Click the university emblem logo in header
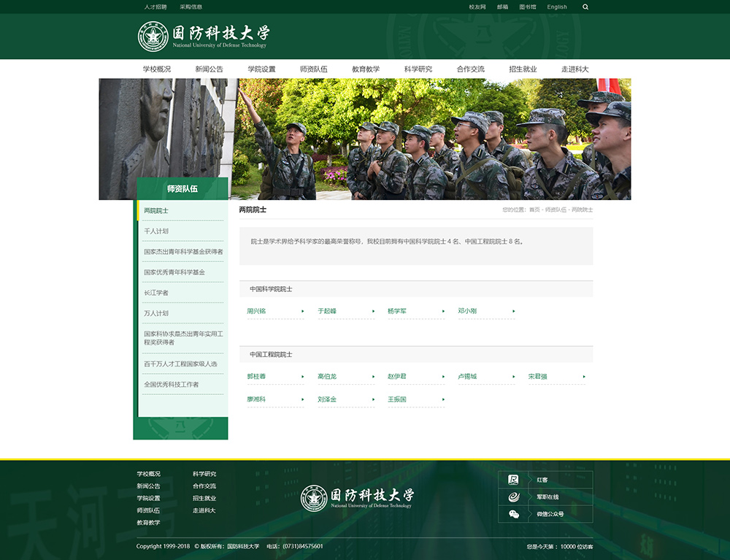 [153, 37]
